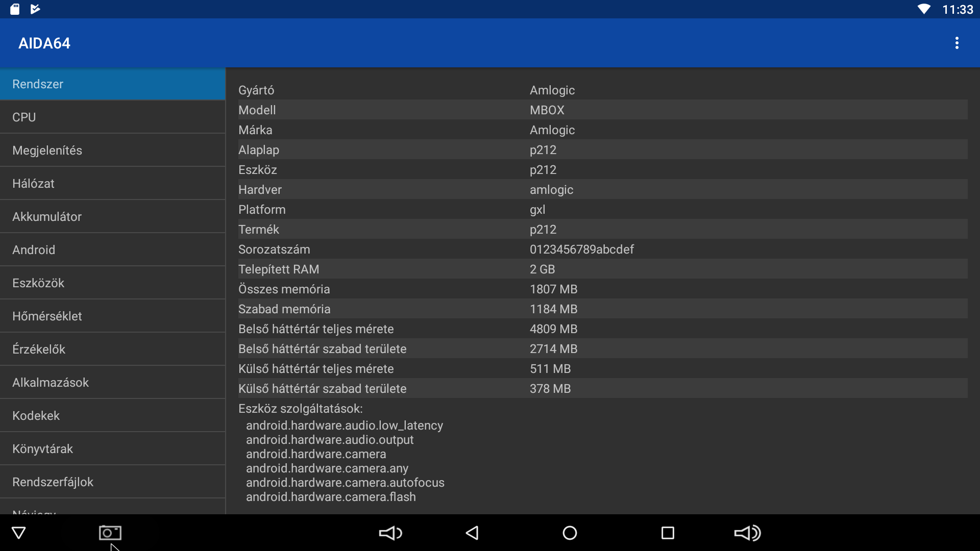Click the Eszköz szolgáltatások heading
The height and width of the screenshot is (551, 980).
click(x=301, y=409)
